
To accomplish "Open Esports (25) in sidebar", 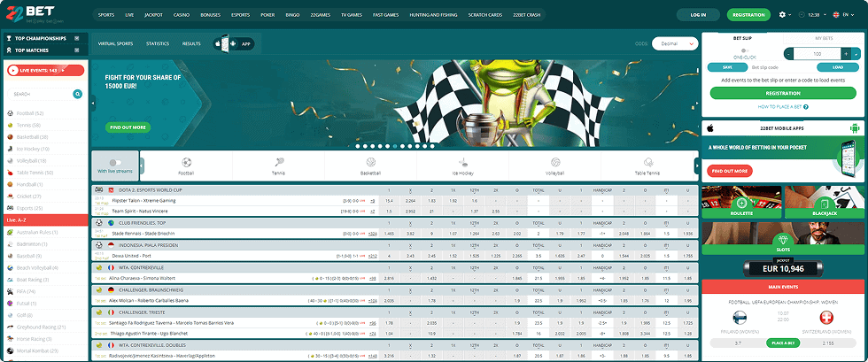I will pyautogui.click(x=29, y=208).
